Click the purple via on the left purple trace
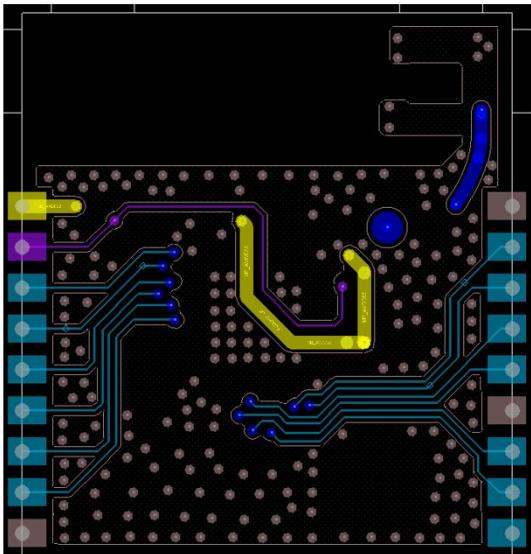Image resolution: width=531 pixels, height=554 pixels. point(114,220)
